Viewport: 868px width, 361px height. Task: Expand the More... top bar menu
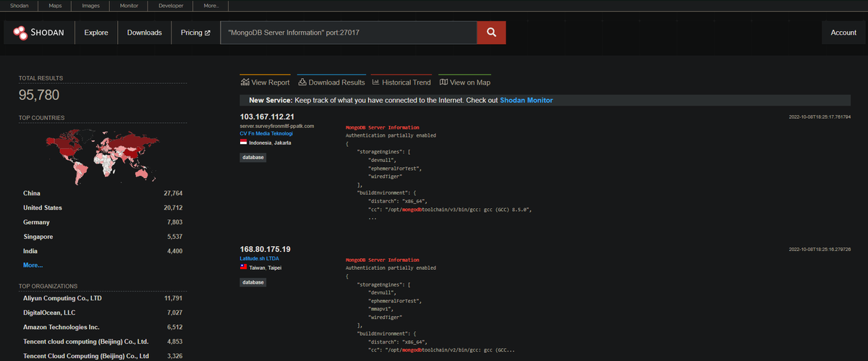tap(211, 5)
